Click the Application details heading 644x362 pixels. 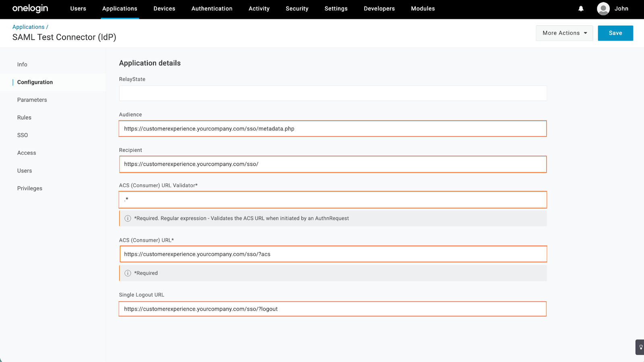(x=150, y=63)
